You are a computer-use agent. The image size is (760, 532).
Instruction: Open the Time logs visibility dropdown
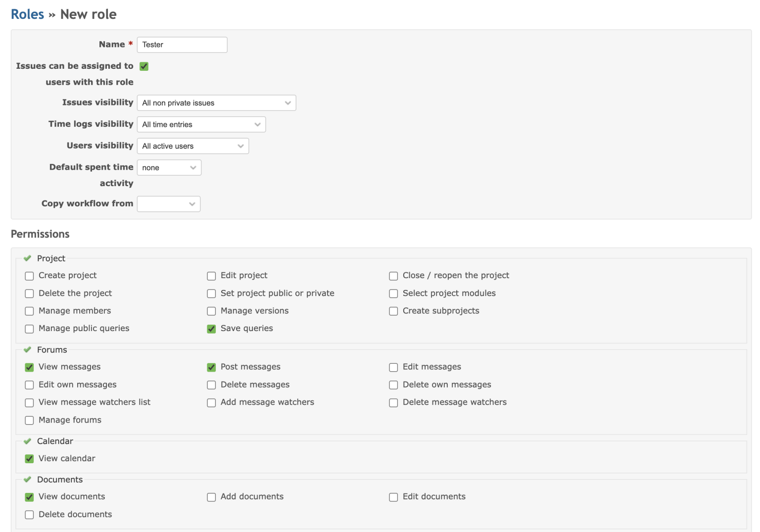pos(201,124)
